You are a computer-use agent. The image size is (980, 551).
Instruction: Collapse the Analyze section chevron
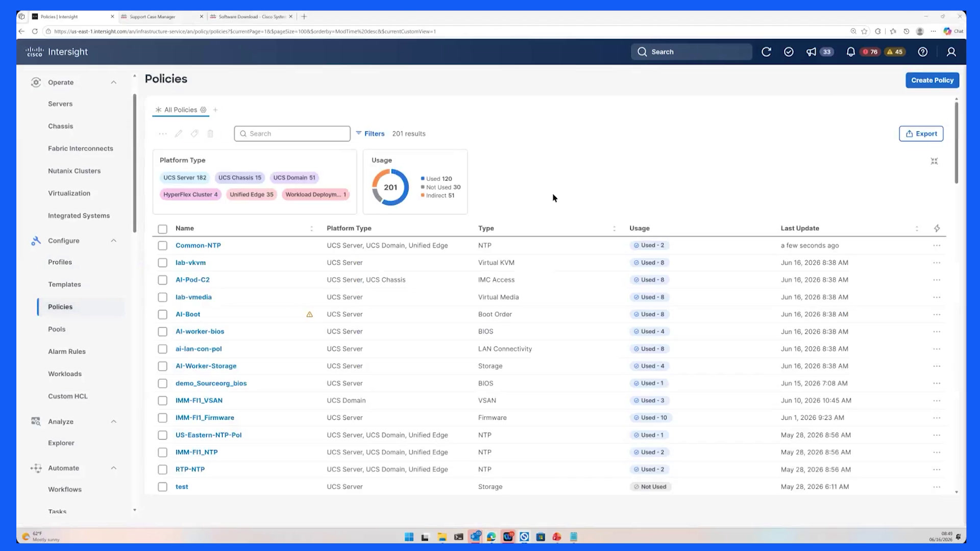click(113, 422)
